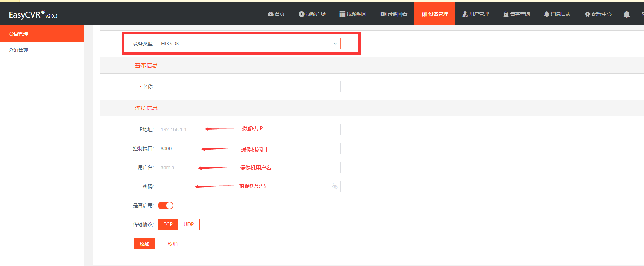Open the 设备类型 HIKSDK dropdown
Screen dimensions: 644x266
(x=249, y=44)
